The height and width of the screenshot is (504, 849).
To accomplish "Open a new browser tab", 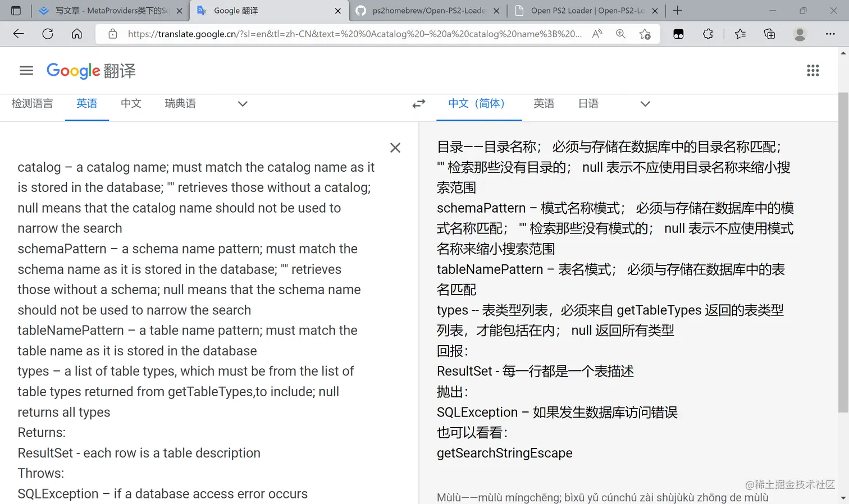I will tap(678, 10).
